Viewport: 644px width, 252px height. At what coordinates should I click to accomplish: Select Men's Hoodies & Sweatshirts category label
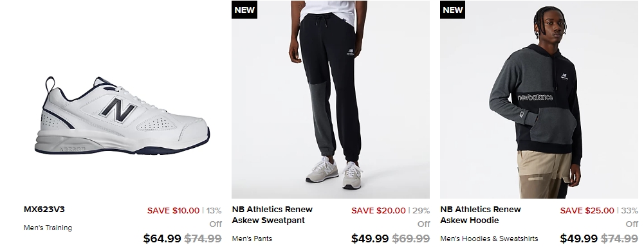tap(489, 239)
